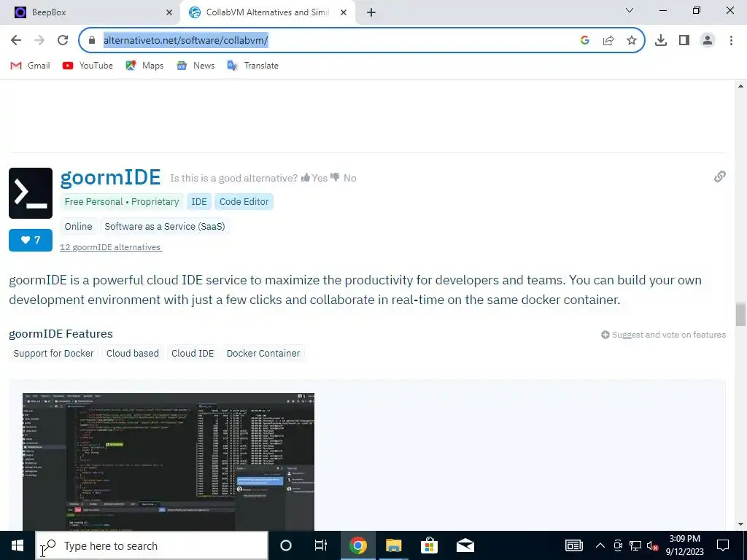
Task: View site information lock icon
Action: 92,41
